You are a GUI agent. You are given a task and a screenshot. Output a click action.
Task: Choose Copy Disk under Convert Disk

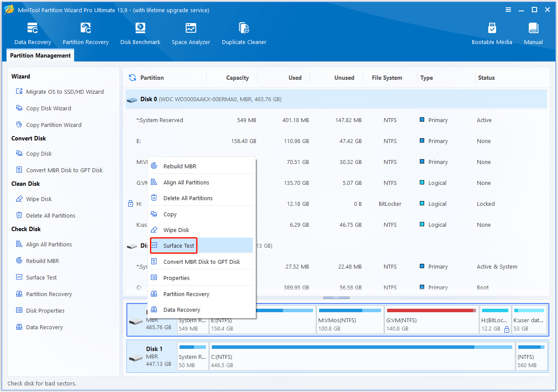point(34,153)
